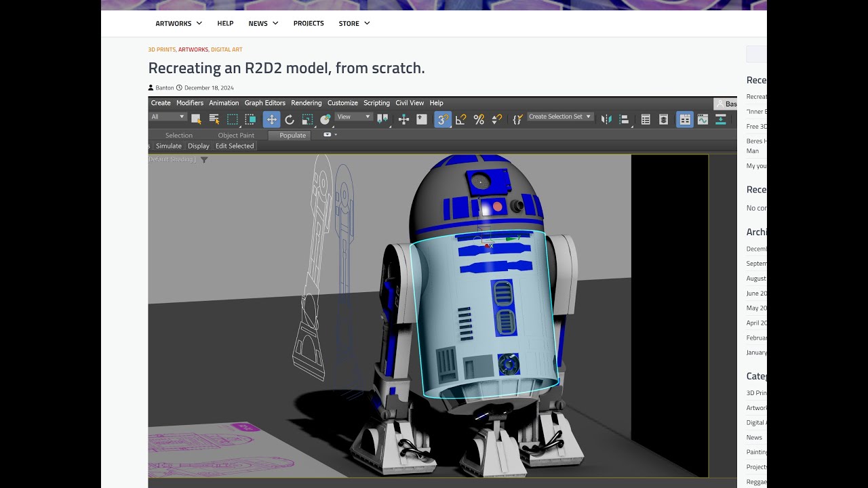Click the Banton author link

165,87
